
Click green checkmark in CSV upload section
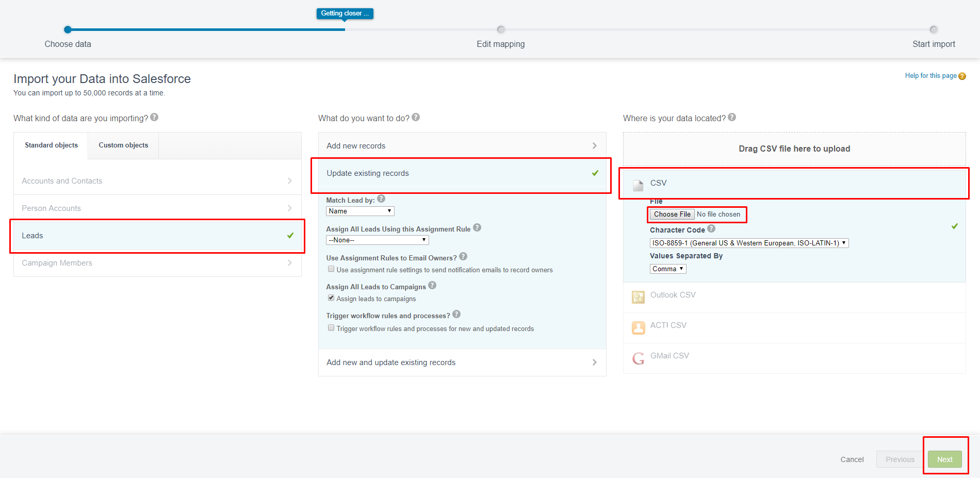pyautogui.click(x=955, y=226)
